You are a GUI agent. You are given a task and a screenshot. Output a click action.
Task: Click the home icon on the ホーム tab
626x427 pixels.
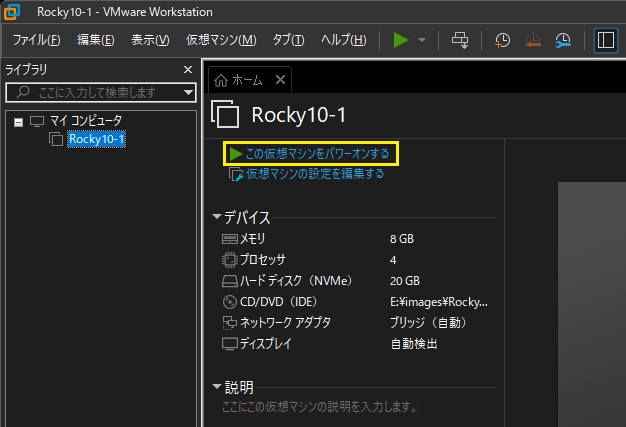[x=221, y=80]
